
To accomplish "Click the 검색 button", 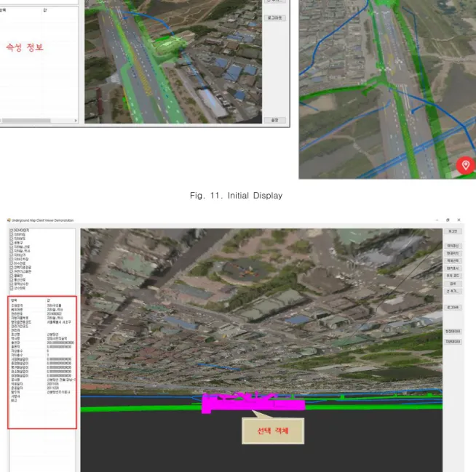I will pos(453,284).
